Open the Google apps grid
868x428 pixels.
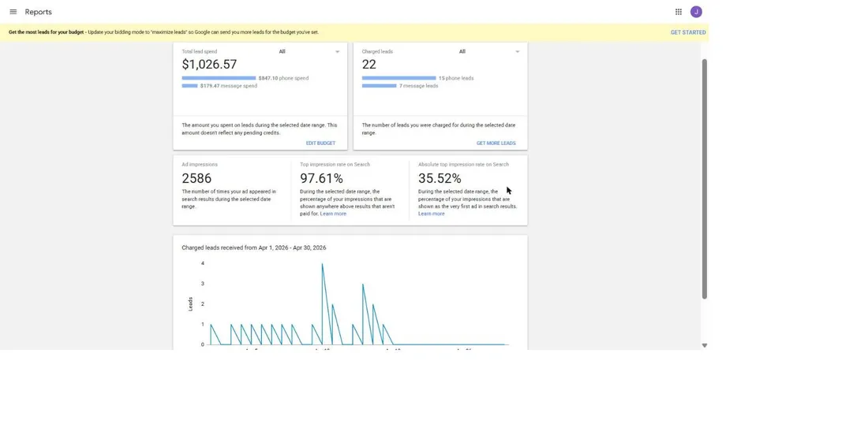tap(678, 12)
